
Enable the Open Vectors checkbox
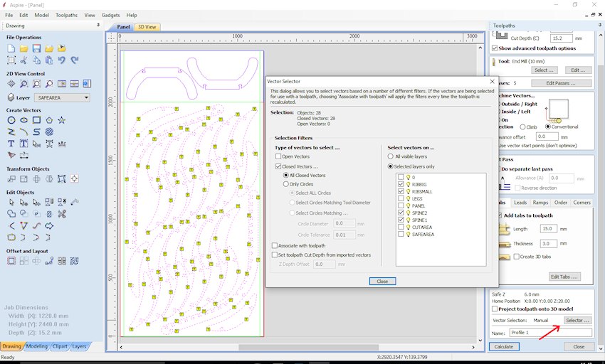click(278, 156)
